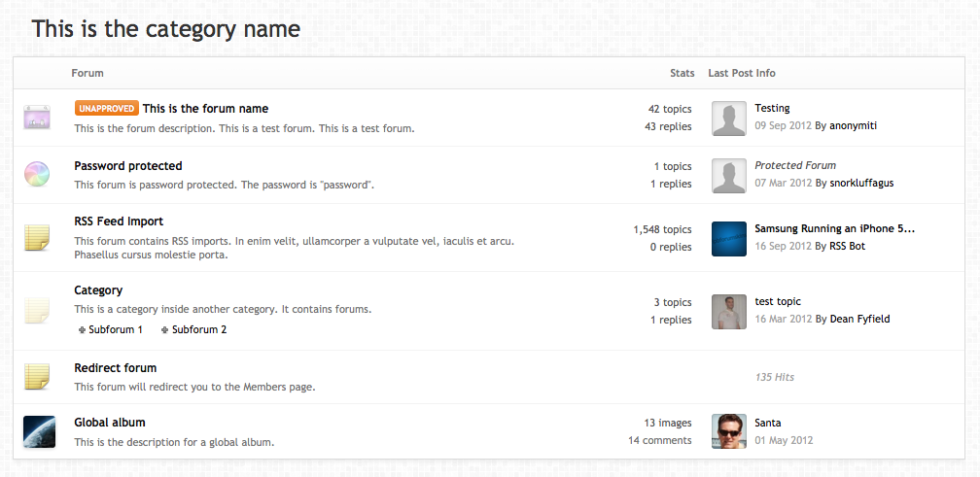Click the earth icon beside Global album

pyautogui.click(x=39, y=431)
